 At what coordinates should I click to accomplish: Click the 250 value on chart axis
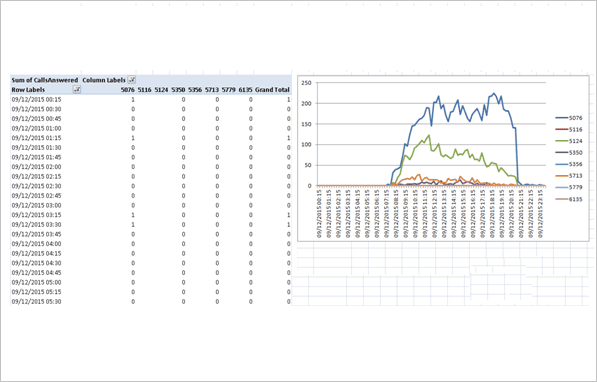(306, 83)
